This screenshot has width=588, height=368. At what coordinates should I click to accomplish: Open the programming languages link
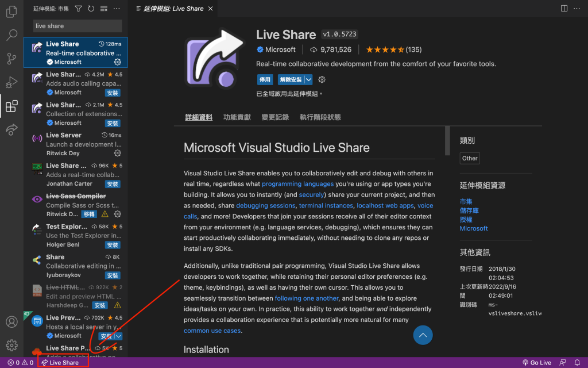point(298,183)
